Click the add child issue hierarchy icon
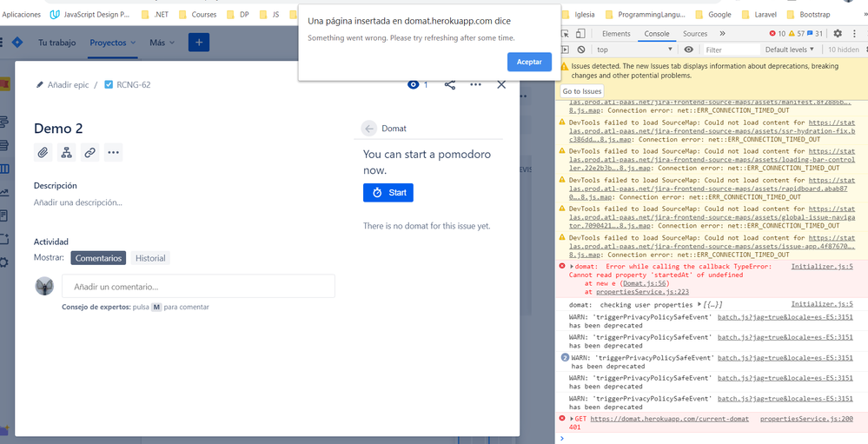This screenshot has width=868, height=444. coord(66,152)
